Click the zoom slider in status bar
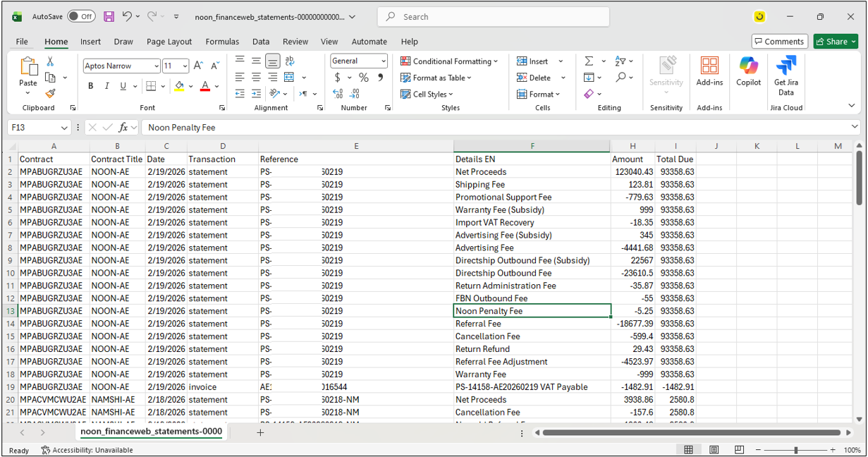The image size is (868, 457). click(795, 450)
